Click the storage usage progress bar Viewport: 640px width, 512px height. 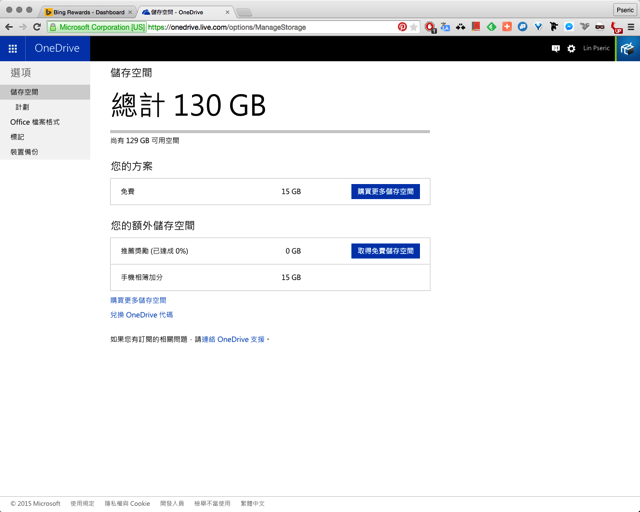270,131
